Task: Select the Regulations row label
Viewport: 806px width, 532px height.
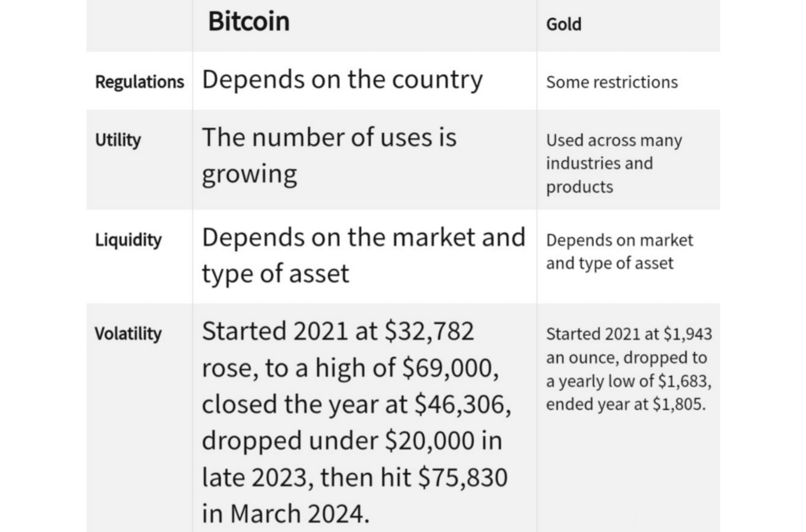Action: point(139,82)
